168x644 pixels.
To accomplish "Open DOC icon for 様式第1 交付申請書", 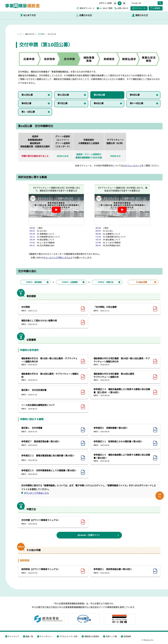I will coord(83,430).
